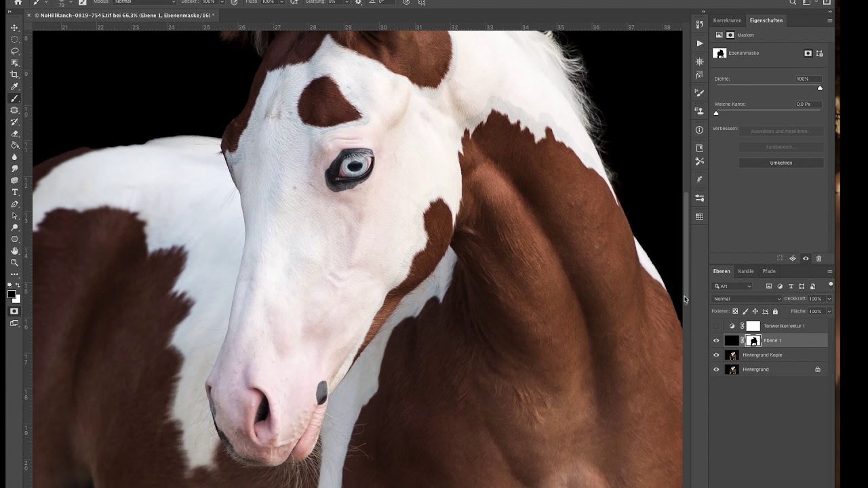Delete the mask with trash icon
The image size is (868, 488).
(x=818, y=258)
